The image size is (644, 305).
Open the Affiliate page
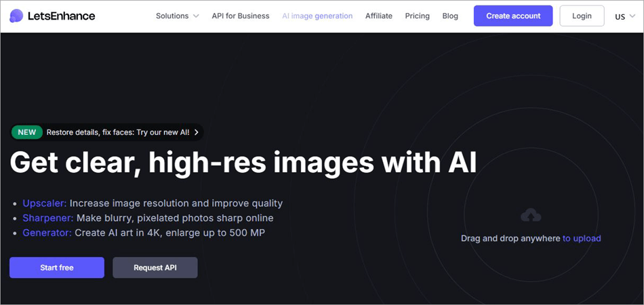click(x=378, y=16)
